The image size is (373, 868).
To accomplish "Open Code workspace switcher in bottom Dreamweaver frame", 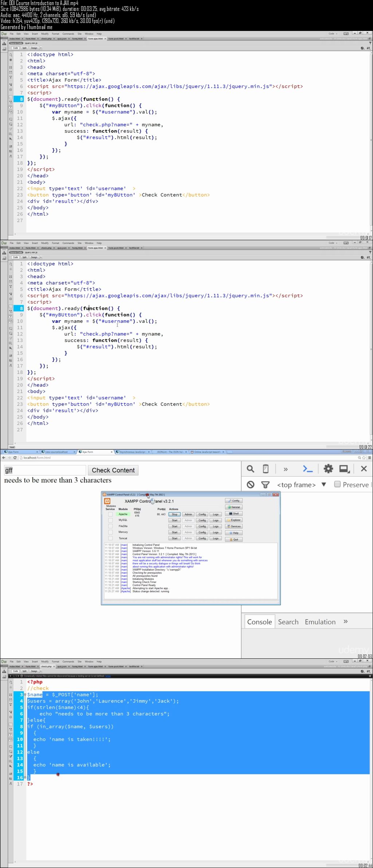I will (333, 662).
